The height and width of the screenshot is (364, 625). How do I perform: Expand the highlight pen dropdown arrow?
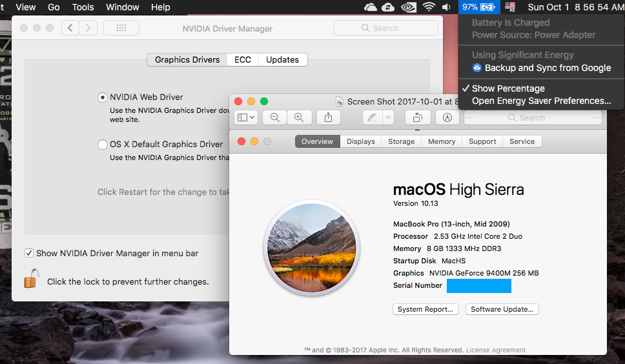[x=388, y=117]
